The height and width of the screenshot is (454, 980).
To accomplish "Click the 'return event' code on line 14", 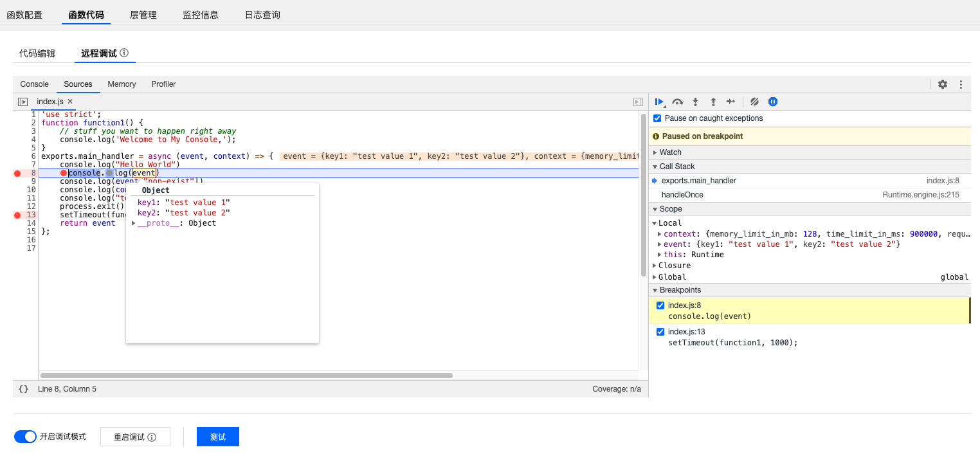I will click(x=87, y=223).
